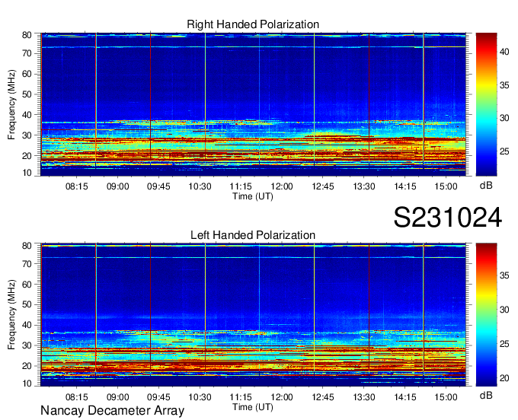Viewport: 518px width, 420px height.
Task: Click 30 MHz tick on Right Handed frequency axis
Action: pyautogui.click(x=27, y=135)
